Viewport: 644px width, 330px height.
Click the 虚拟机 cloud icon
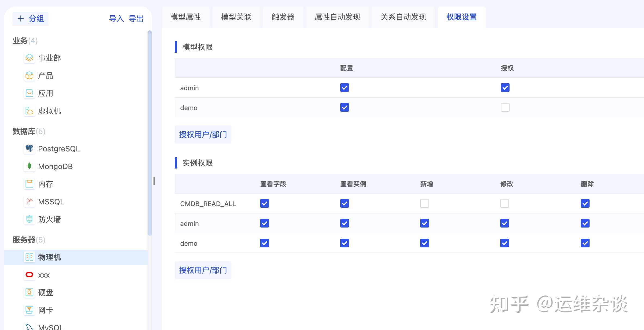pyautogui.click(x=29, y=111)
